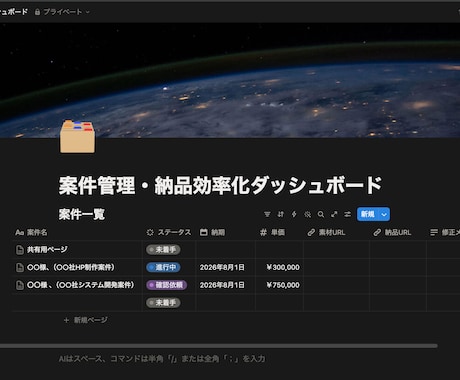Open the プライベート dropdown
The height and width of the screenshot is (380, 460).
62,12
